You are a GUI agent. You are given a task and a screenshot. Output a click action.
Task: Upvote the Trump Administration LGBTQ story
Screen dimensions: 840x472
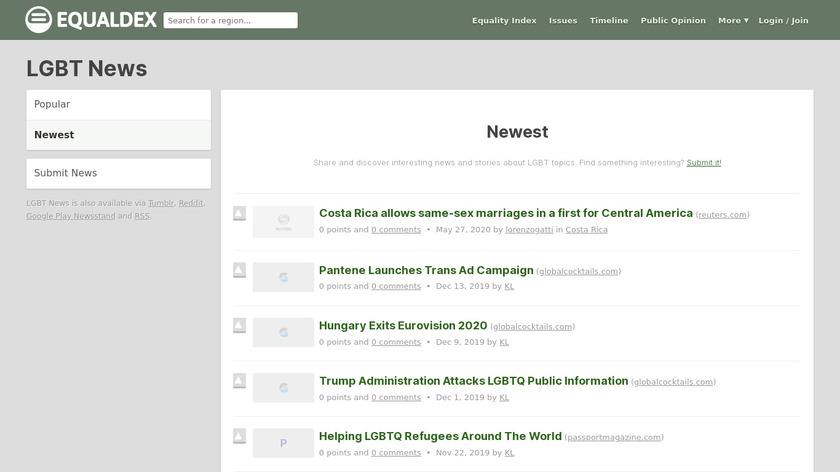tap(240, 381)
